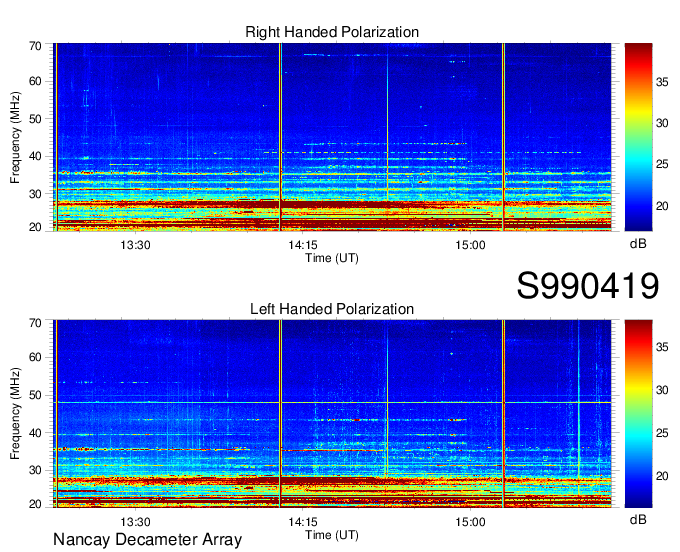Click the 70 MHz tick of left-handed plot
The image size is (680, 552).
[35, 323]
